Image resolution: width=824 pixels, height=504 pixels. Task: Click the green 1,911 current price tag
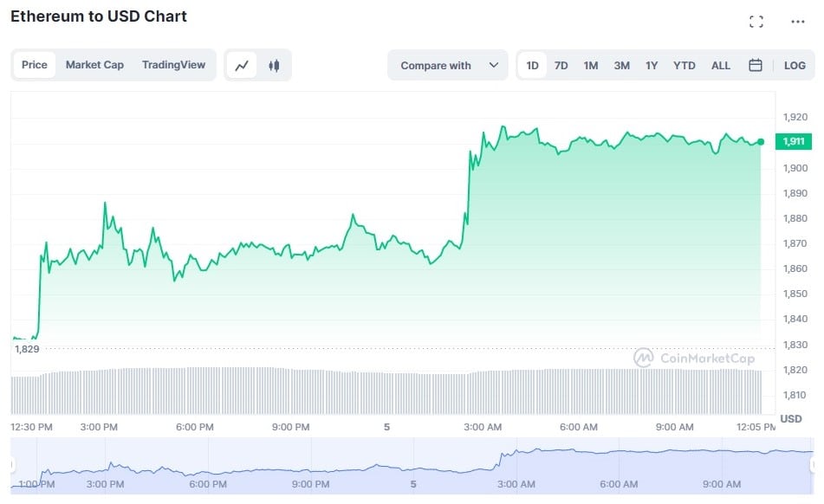pos(792,141)
